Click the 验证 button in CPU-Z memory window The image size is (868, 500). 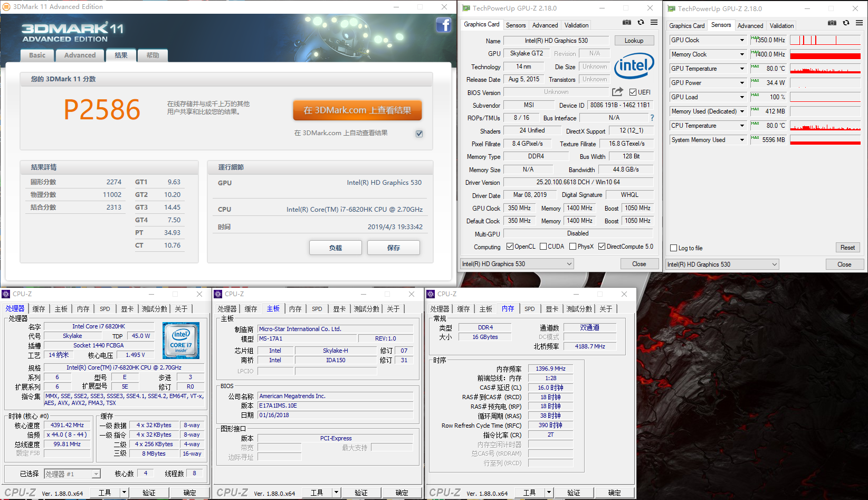tap(574, 493)
